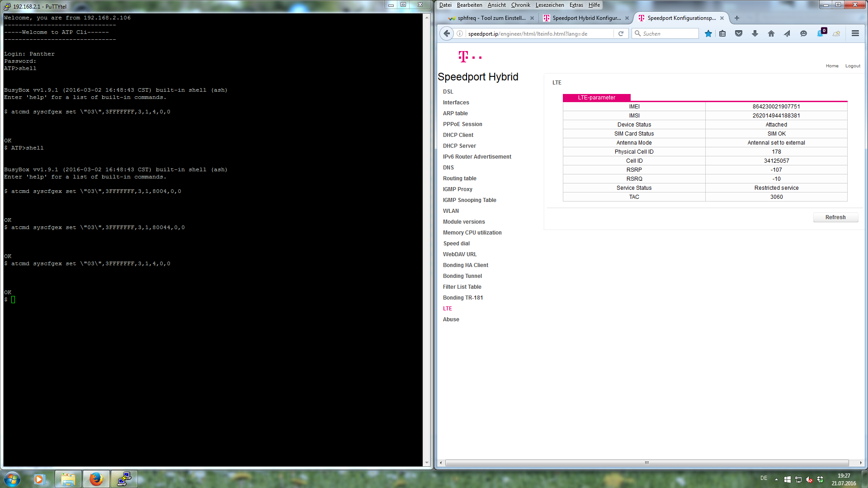868x488 pixels.
Task: Open the Hello chat smiley icon
Action: (803, 33)
